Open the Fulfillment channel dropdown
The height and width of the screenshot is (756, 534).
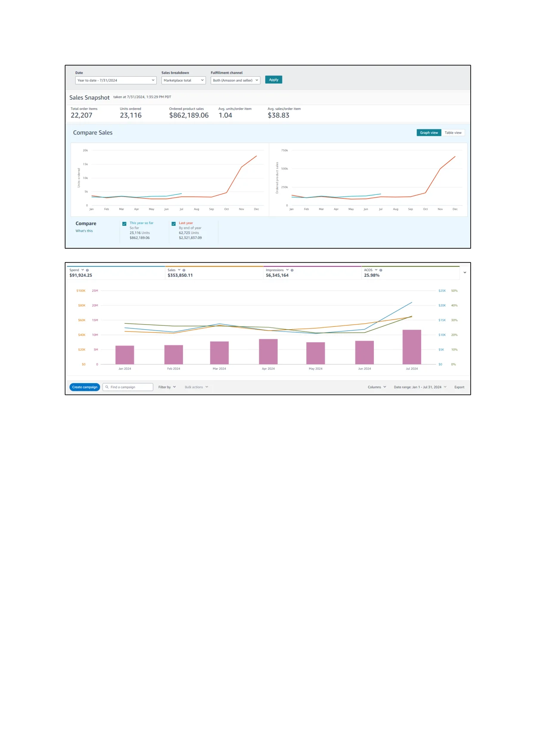point(236,80)
